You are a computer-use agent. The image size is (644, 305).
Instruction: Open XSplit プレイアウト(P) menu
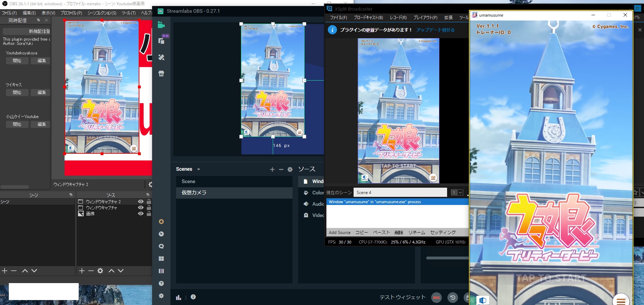click(x=425, y=17)
